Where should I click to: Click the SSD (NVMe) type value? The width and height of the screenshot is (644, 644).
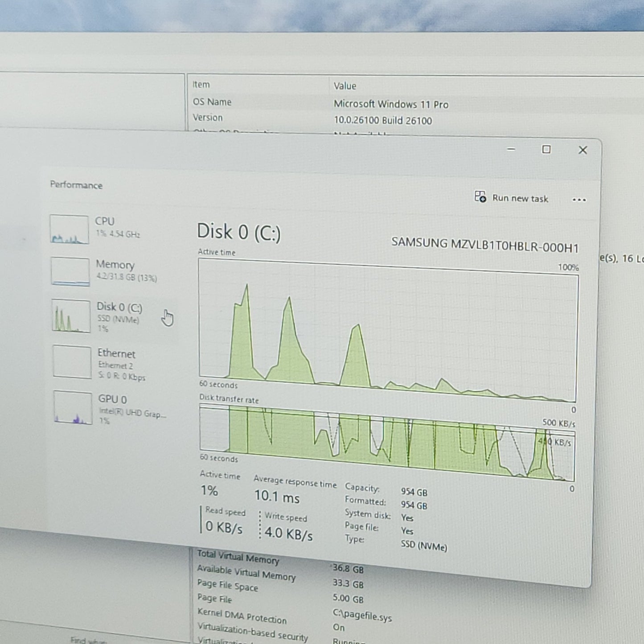[424, 546]
